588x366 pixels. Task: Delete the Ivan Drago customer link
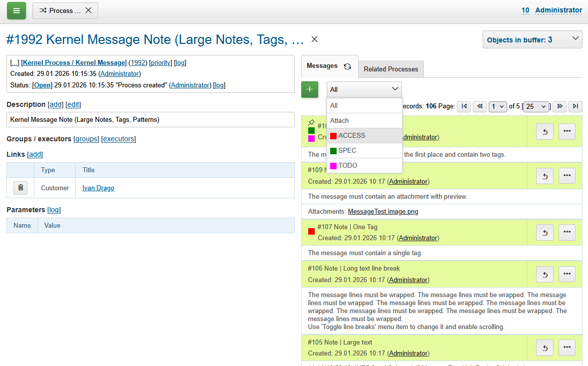click(x=20, y=188)
